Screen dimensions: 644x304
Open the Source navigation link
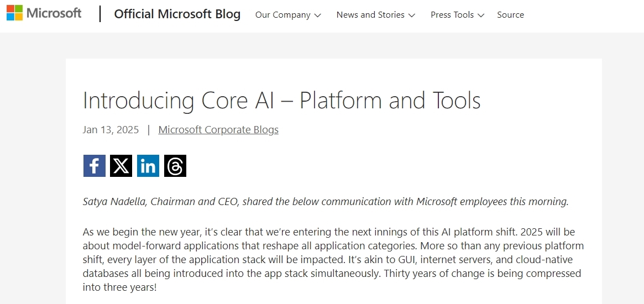coord(510,15)
